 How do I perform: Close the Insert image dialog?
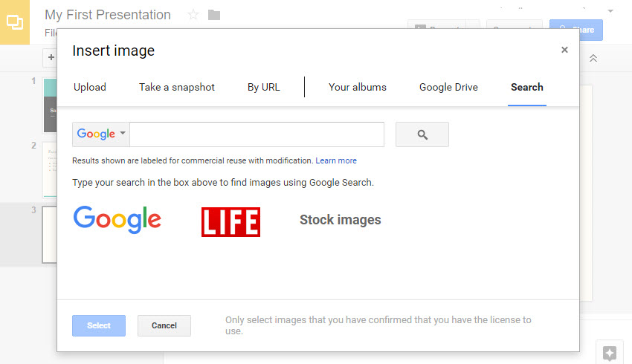(564, 51)
